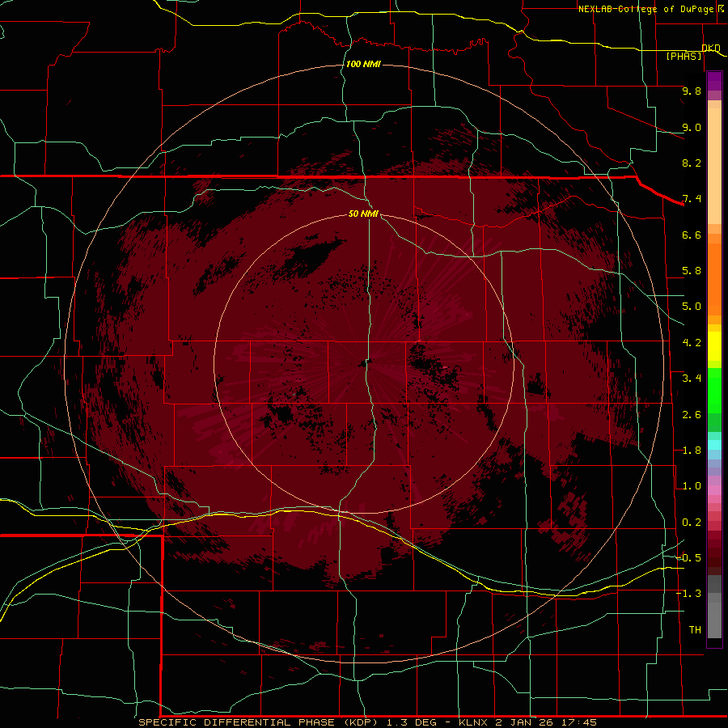Click the 50 NMI range ring label

point(363,214)
